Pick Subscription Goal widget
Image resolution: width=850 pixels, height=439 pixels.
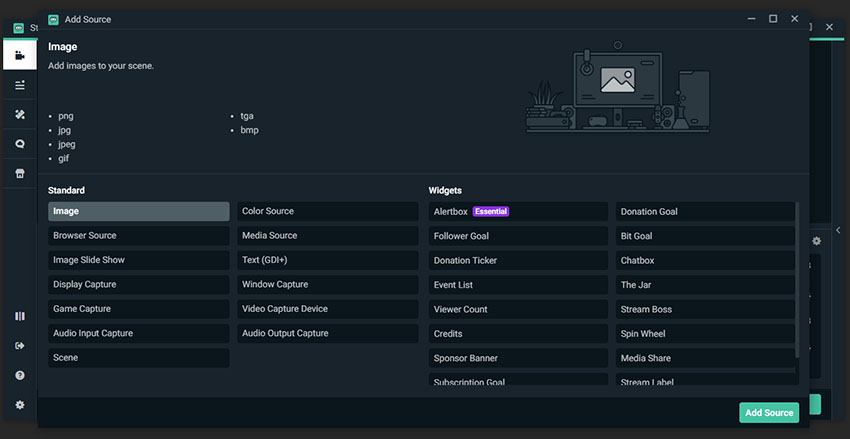click(518, 379)
